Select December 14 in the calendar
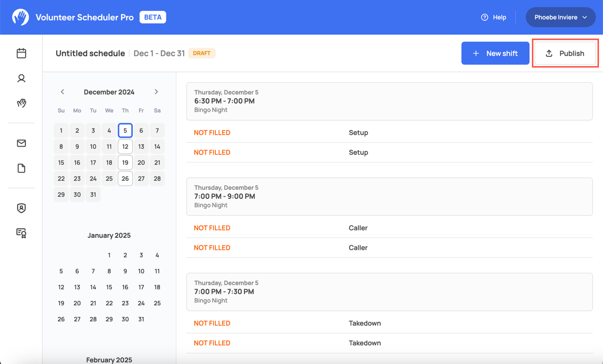Viewport: 603px width, 364px height. 157,146
